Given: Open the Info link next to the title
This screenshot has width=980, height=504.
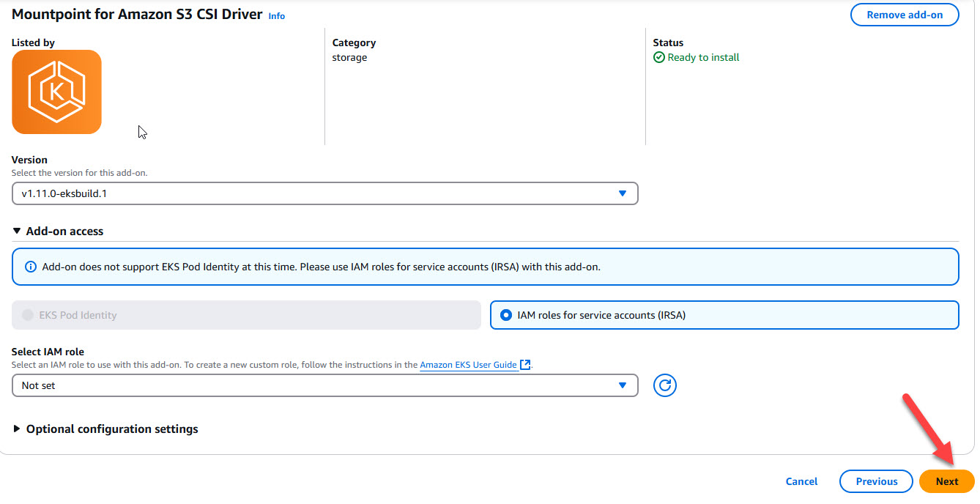Looking at the screenshot, I should (277, 15).
